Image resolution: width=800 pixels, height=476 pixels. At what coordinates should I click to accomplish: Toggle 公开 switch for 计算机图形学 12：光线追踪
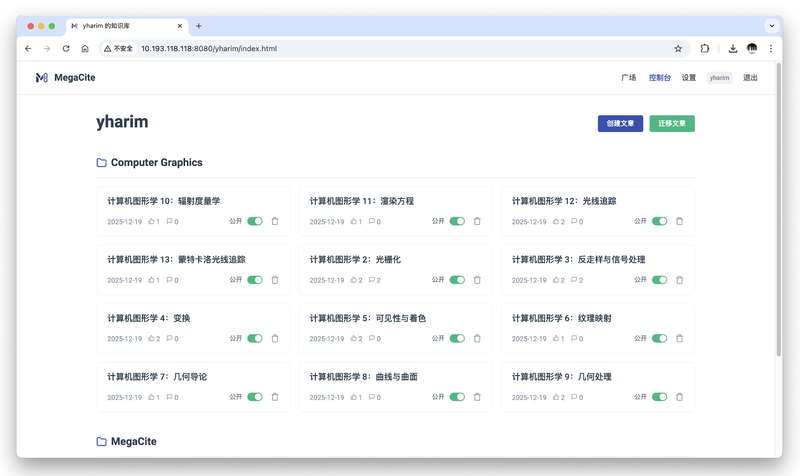(x=660, y=221)
